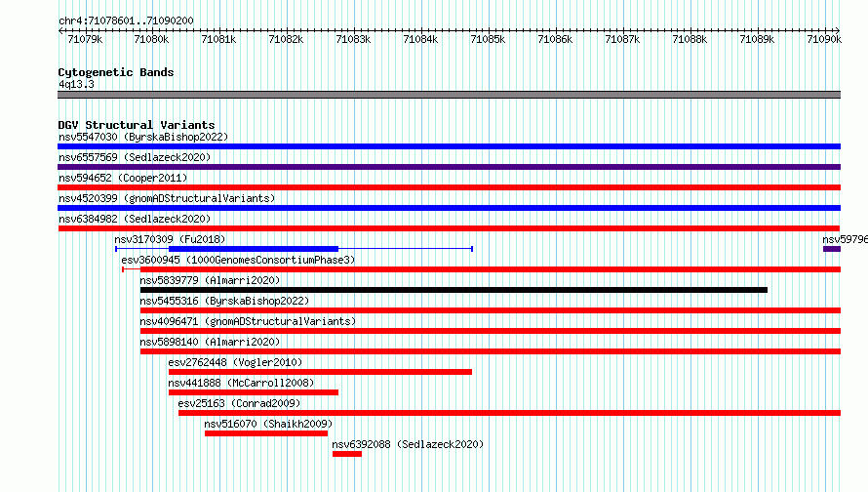Click the 71080k ruler tick label
The image size is (868, 492).
(x=151, y=39)
